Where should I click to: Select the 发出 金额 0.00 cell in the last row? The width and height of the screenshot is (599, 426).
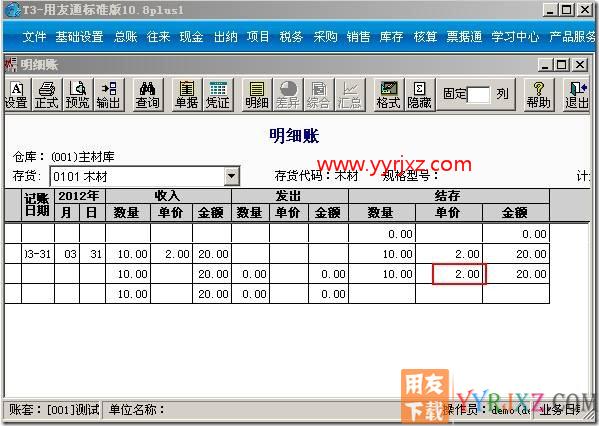[328, 294]
